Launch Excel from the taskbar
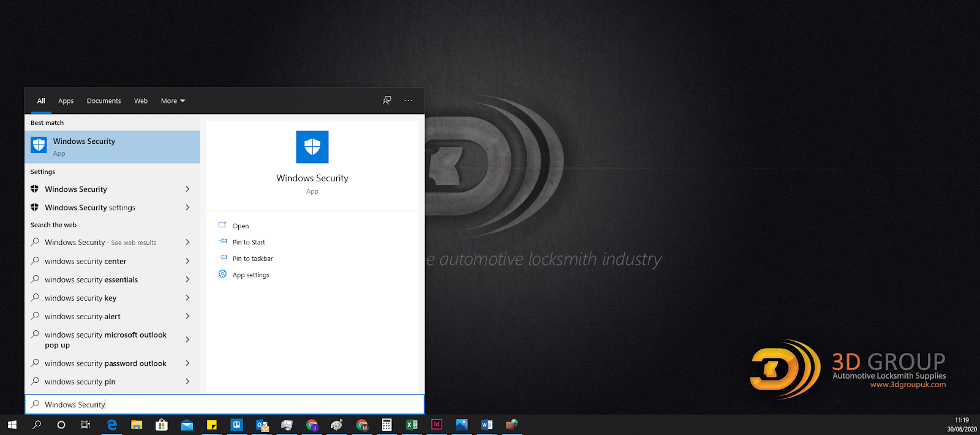This screenshot has height=435, width=980. click(x=412, y=425)
